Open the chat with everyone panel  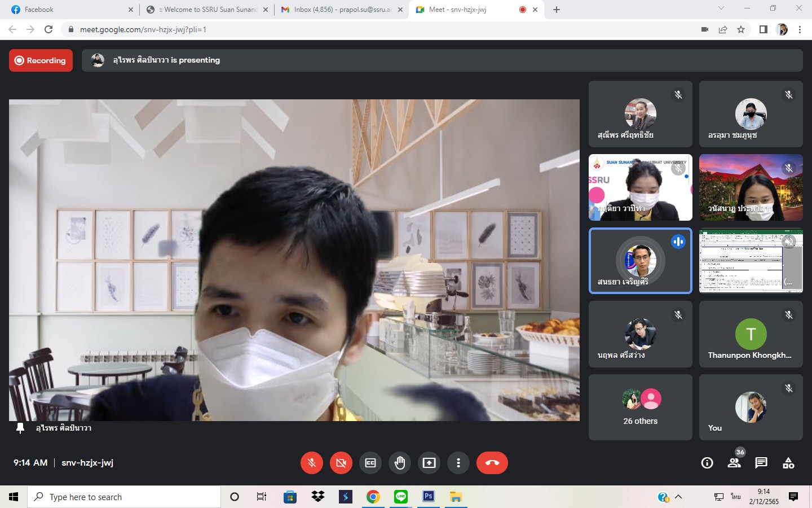[761, 463]
